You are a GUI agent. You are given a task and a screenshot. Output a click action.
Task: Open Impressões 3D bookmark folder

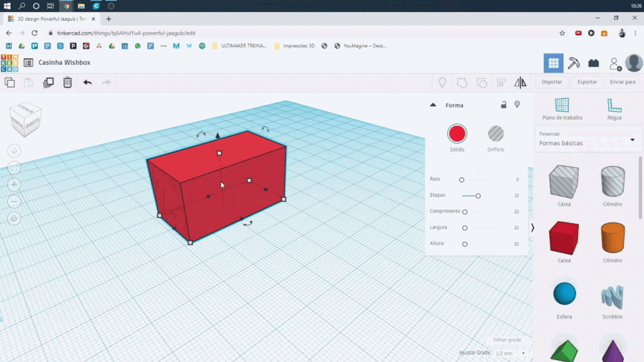click(294, 46)
